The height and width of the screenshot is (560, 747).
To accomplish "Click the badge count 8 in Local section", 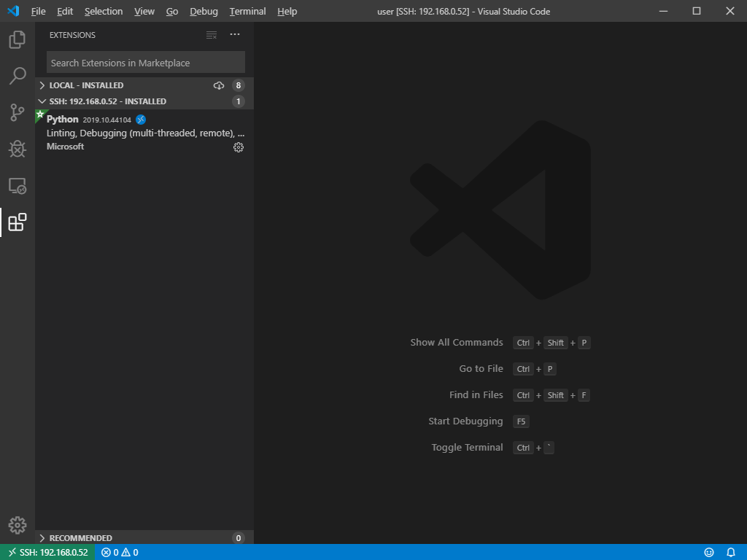I will tap(239, 86).
